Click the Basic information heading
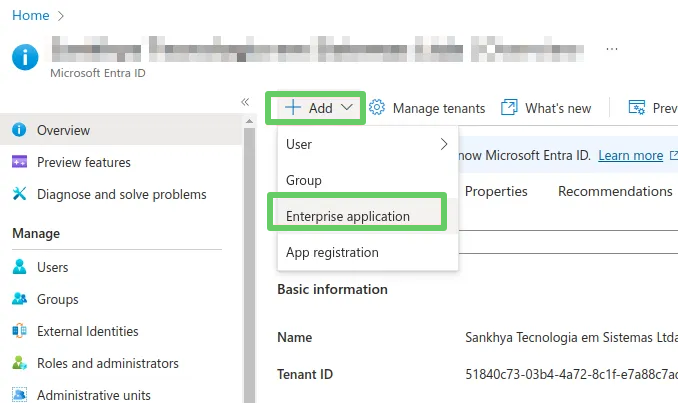This screenshot has height=403, width=678. [x=332, y=289]
